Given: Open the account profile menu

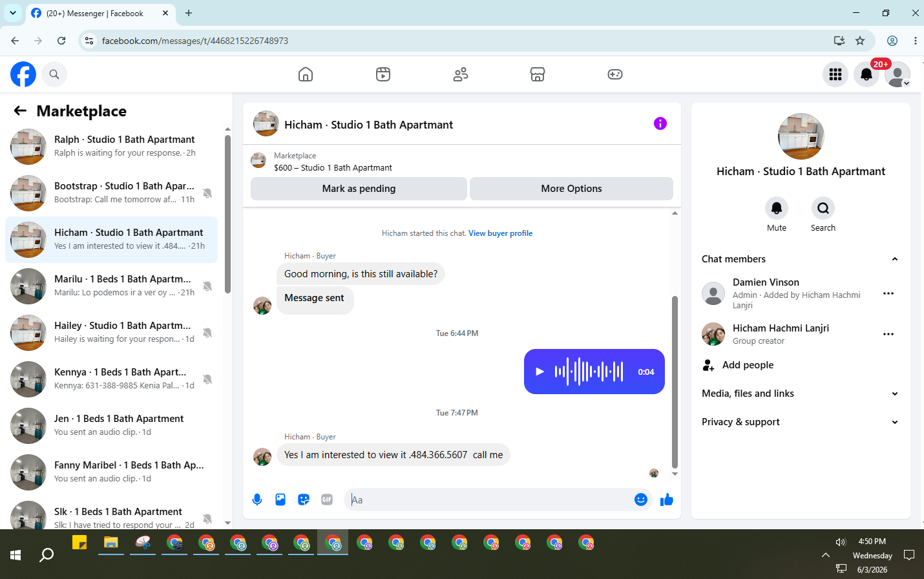Looking at the screenshot, I should tap(898, 74).
